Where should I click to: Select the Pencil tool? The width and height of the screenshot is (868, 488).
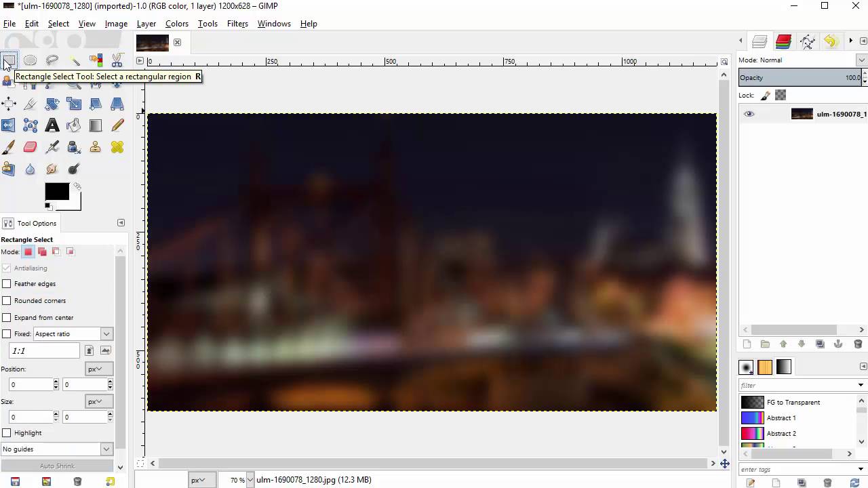117,125
